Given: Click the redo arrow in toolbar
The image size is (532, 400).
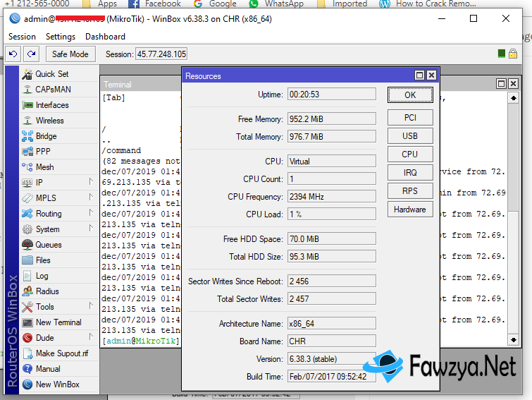Looking at the screenshot, I should [x=31, y=54].
